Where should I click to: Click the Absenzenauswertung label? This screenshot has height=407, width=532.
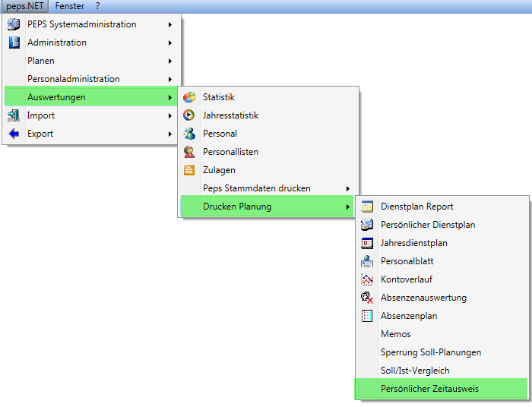tap(424, 298)
